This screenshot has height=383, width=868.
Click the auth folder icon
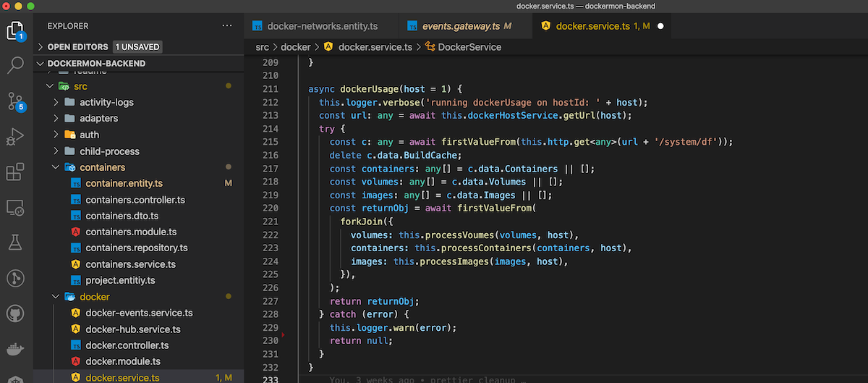pyautogui.click(x=69, y=135)
